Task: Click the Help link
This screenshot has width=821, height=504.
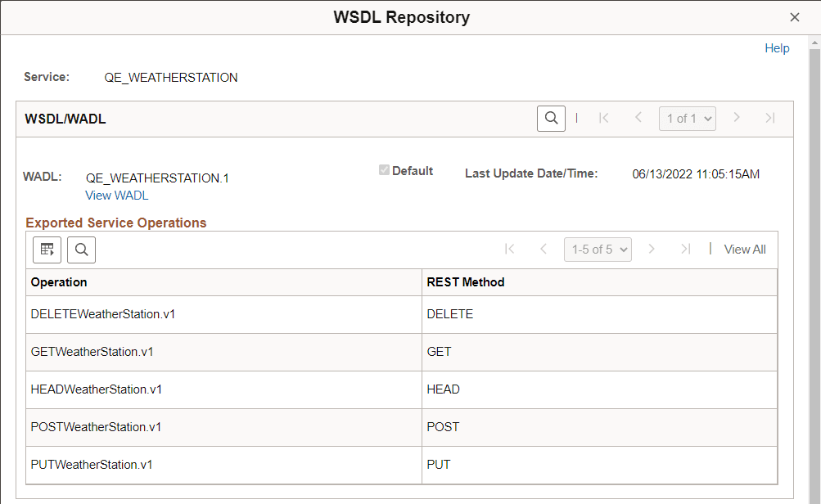Action: [776, 48]
